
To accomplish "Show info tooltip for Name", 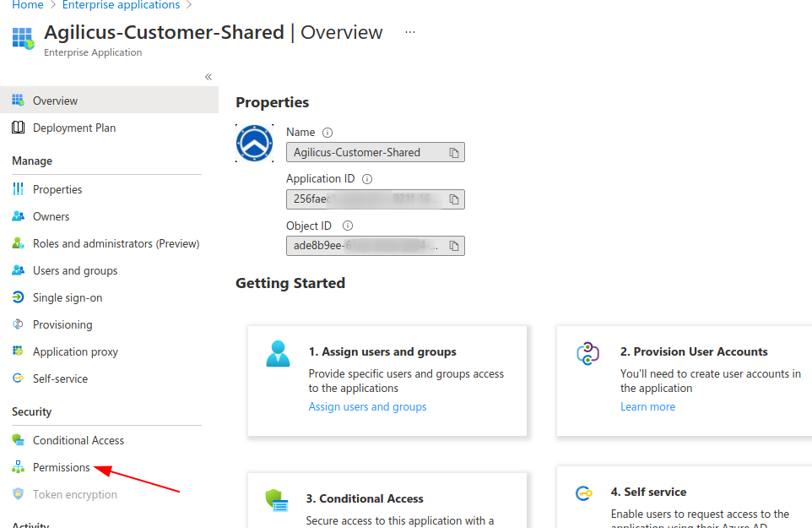I will (x=328, y=133).
